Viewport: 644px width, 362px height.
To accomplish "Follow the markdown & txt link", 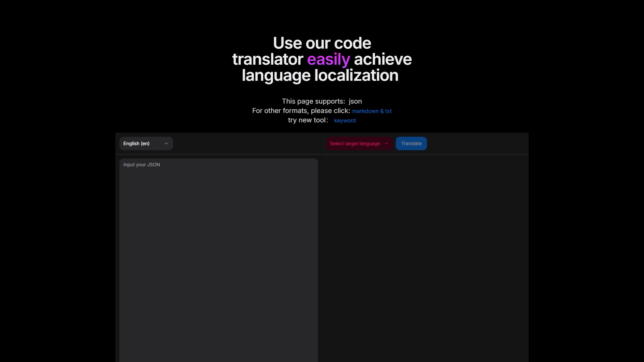I will pos(372,111).
